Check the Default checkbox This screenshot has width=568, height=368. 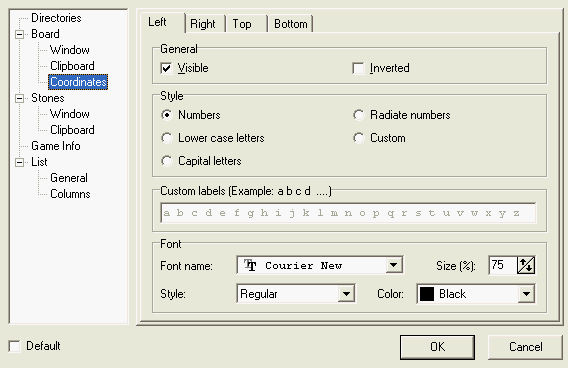[14, 346]
